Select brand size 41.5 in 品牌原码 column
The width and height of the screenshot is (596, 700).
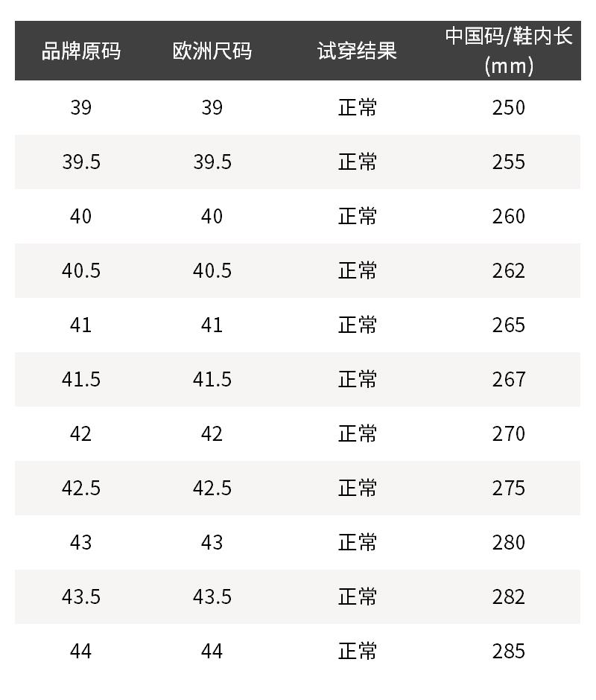coord(80,380)
